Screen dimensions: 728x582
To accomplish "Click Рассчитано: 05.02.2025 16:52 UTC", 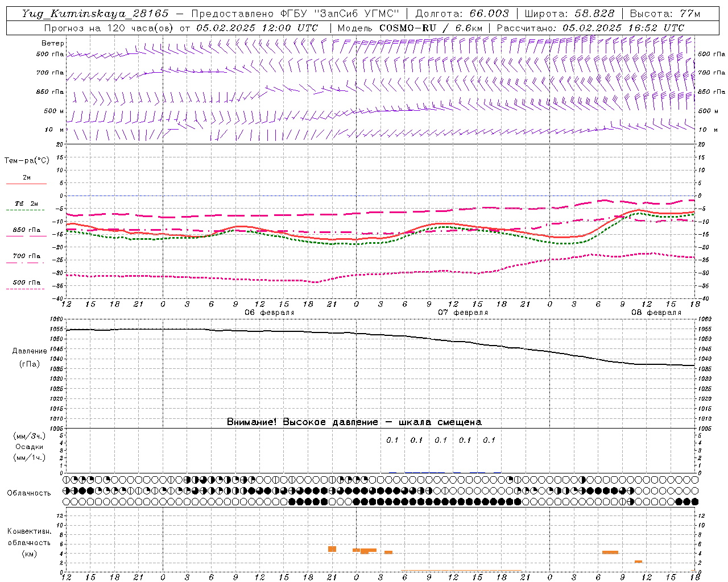I will 590,28.
